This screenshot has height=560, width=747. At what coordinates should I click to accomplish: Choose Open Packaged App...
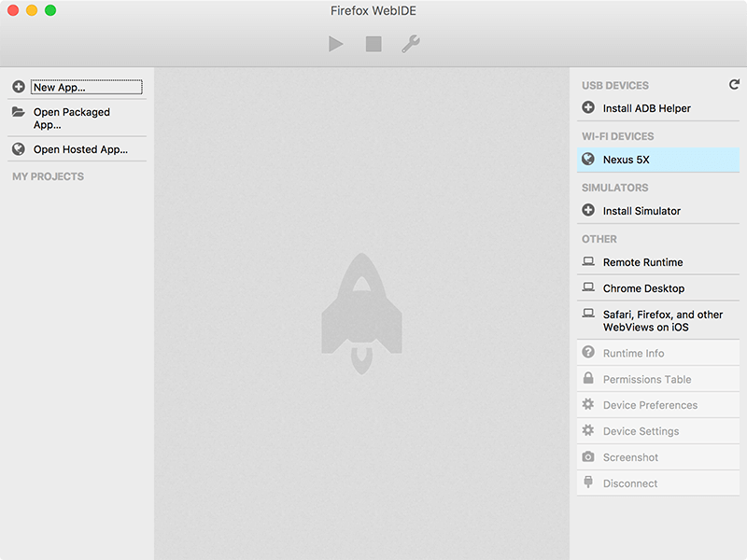(72, 119)
